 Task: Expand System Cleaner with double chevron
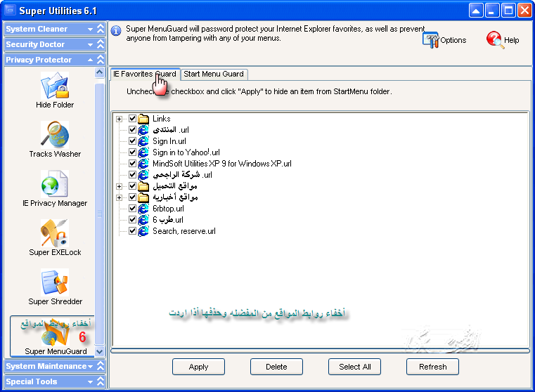tap(101, 29)
